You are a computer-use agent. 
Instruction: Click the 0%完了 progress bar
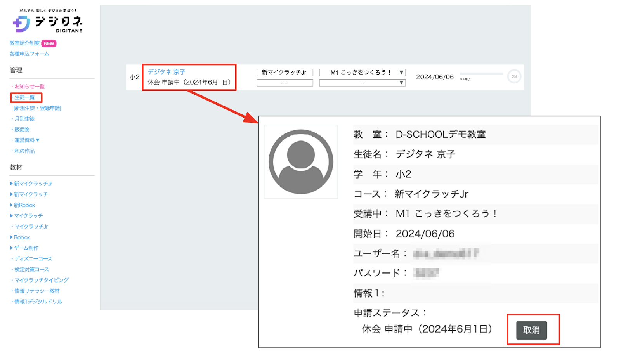tap(481, 74)
